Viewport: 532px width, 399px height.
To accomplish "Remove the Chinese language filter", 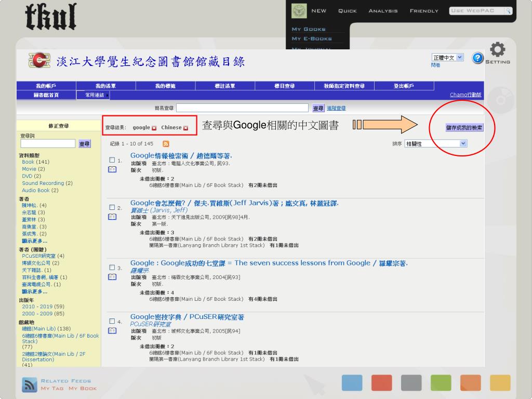I will point(185,128).
